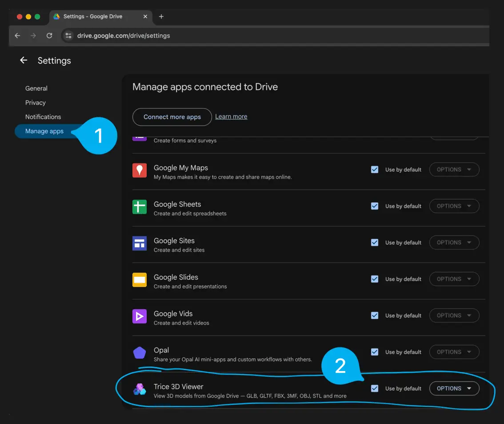Toggle Use by default for Opal
The image size is (504, 424).
(x=375, y=352)
